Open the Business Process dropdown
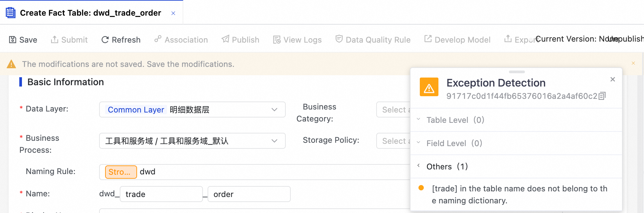The height and width of the screenshot is (213, 644). point(274,141)
